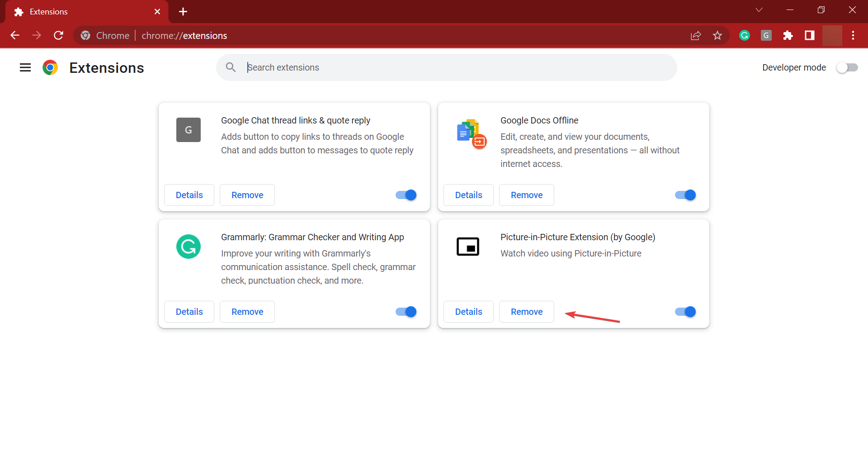Open the gray G toolbar extension

[x=766, y=35]
